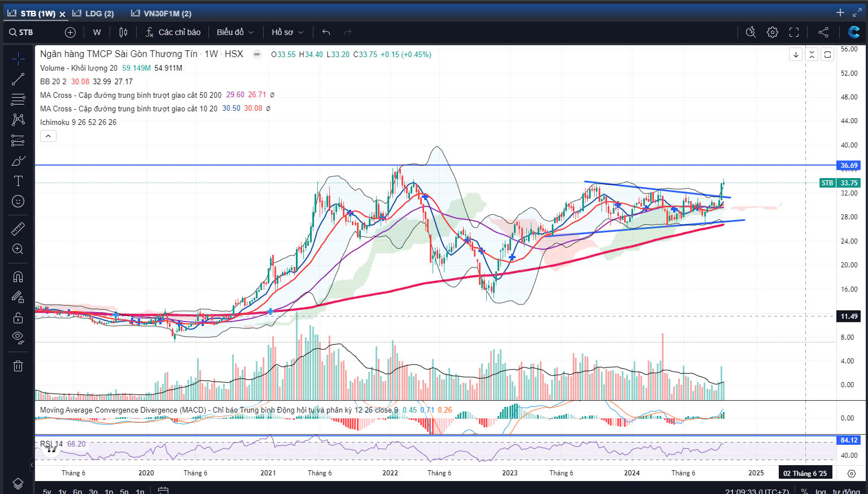Click the add symbol compare plus icon

tap(70, 32)
